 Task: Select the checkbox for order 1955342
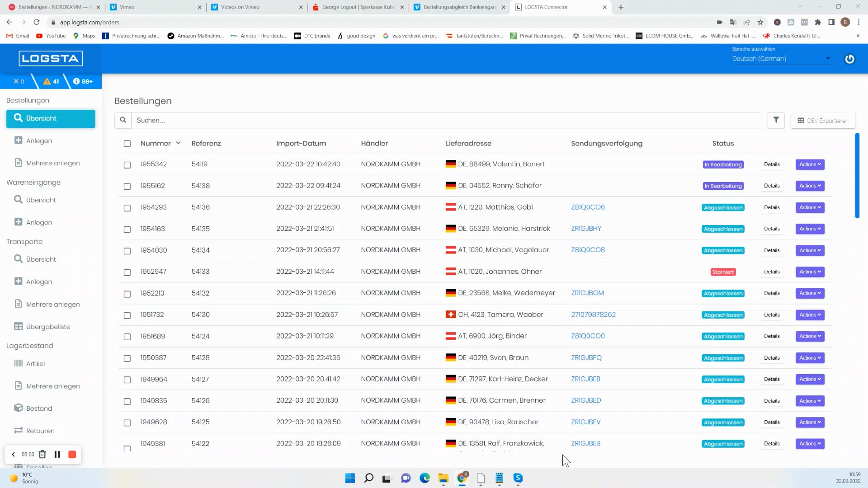(x=127, y=165)
